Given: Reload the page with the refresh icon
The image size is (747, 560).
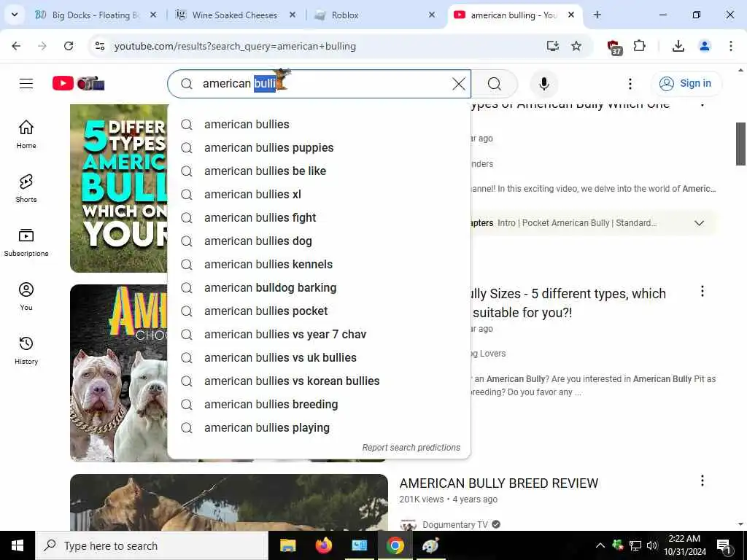Looking at the screenshot, I should click(x=69, y=46).
